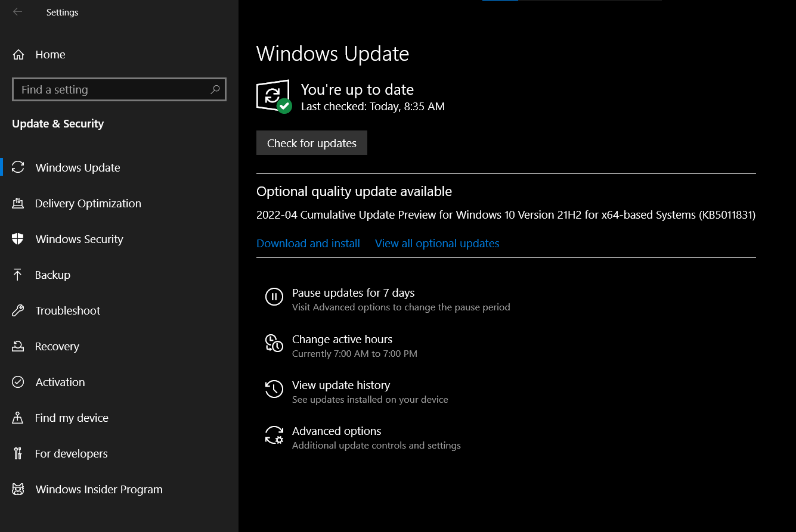Click the Last checked: Today, 8:35 AM text
The height and width of the screenshot is (532, 796).
point(373,107)
